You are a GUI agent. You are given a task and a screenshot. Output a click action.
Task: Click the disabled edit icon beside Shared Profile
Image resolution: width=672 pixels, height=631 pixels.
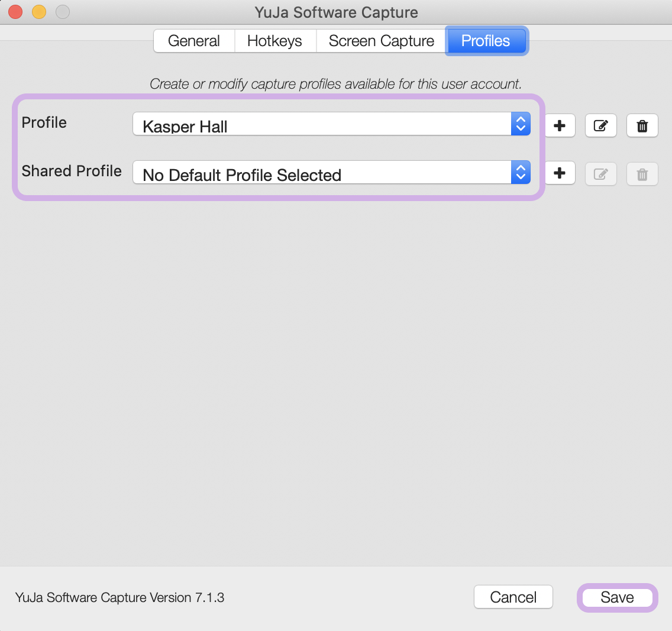[x=601, y=174]
